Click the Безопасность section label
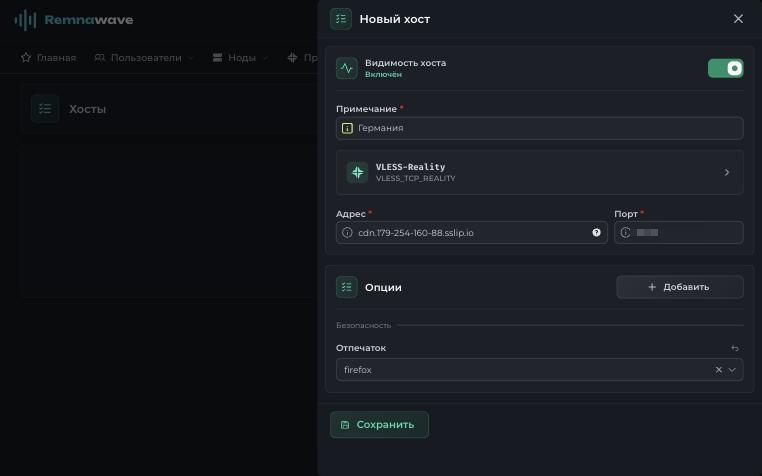 coord(364,325)
